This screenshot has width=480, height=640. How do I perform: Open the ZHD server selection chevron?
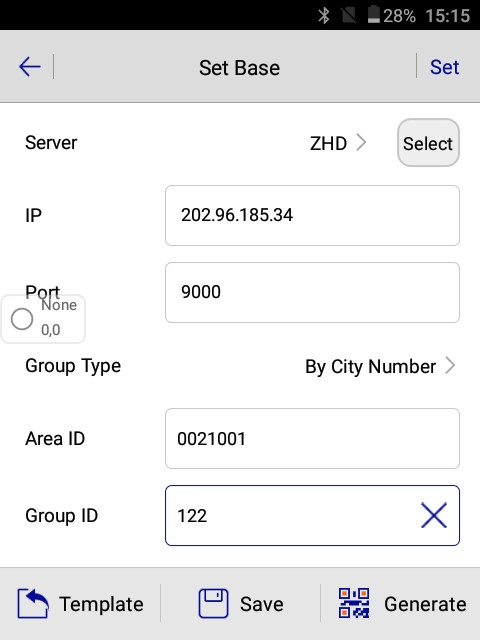coord(361,143)
